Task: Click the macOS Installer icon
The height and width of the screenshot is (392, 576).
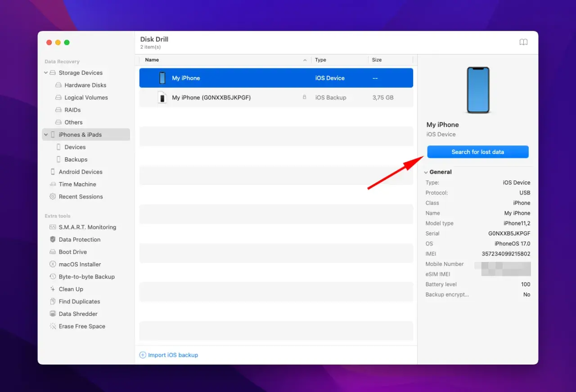Action: (x=53, y=264)
